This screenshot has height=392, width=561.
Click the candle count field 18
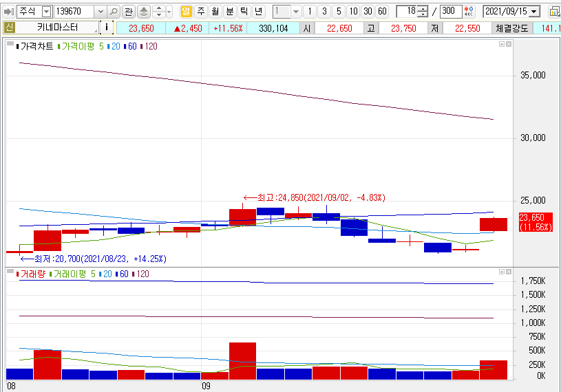407,12
